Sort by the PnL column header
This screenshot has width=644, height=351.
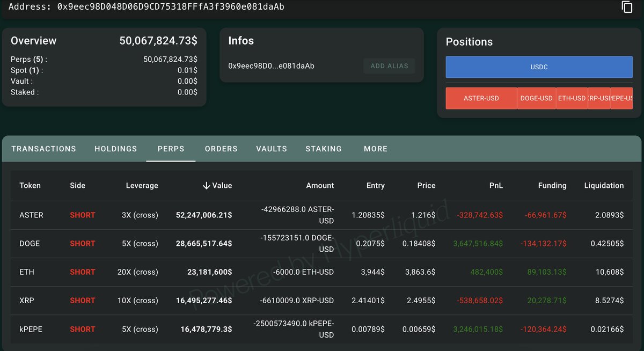pyautogui.click(x=495, y=185)
